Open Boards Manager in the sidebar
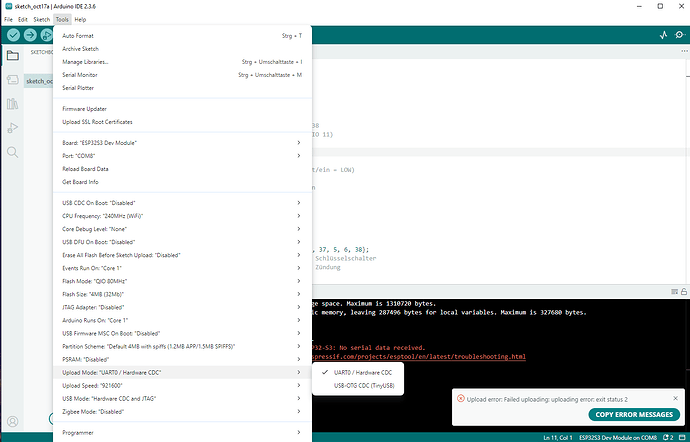690x442 pixels. [x=13, y=80]
